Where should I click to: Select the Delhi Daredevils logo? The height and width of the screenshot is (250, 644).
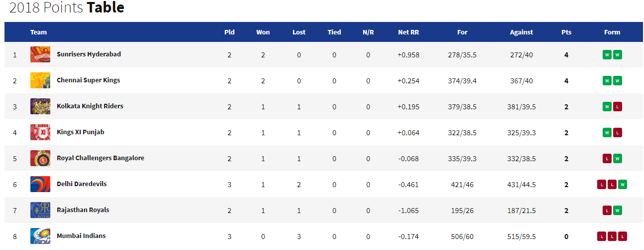pos(40,184)
